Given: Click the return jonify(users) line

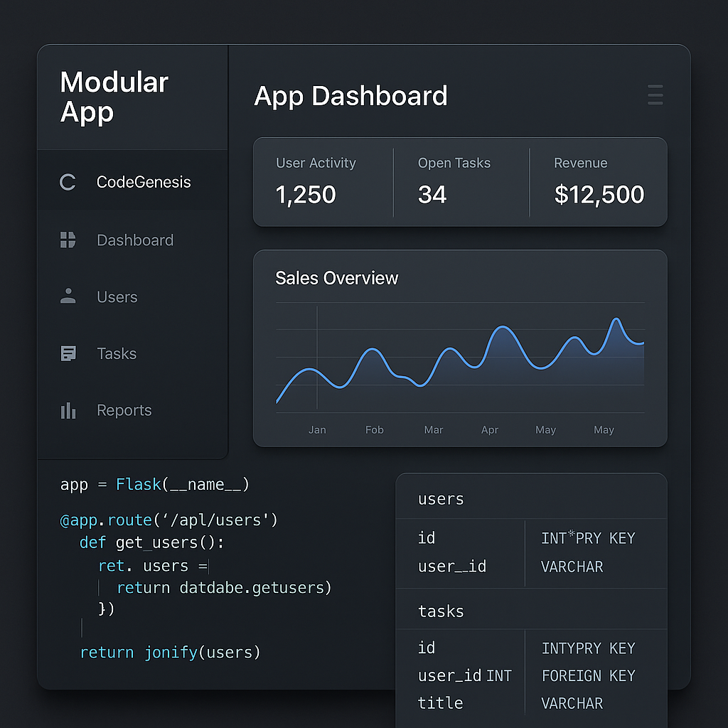Looking at the screenshot, I should pyautogui.click(x=170, y=653).
